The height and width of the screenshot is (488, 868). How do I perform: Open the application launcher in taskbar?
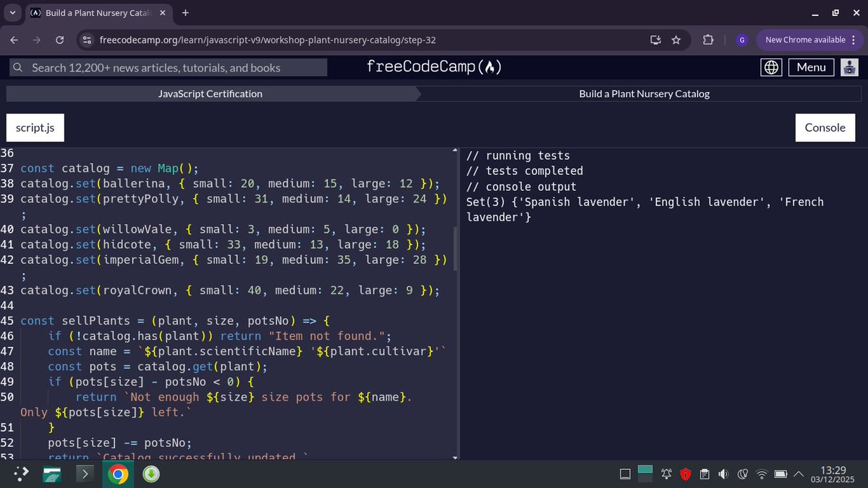22,474
